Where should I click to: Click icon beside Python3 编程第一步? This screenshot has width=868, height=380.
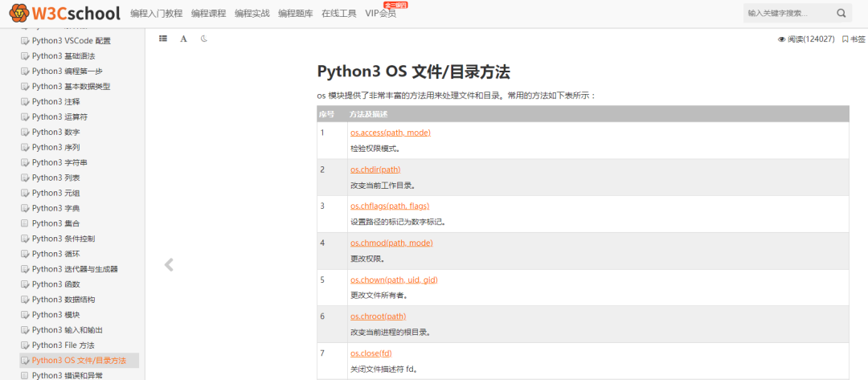tap(24, 71)
